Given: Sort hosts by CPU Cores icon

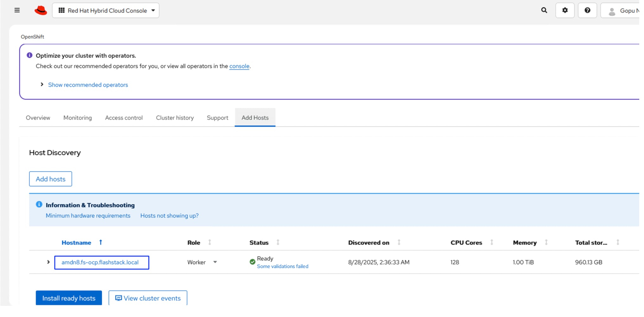Looking at the screenshot, I should [x=492, y=243].
